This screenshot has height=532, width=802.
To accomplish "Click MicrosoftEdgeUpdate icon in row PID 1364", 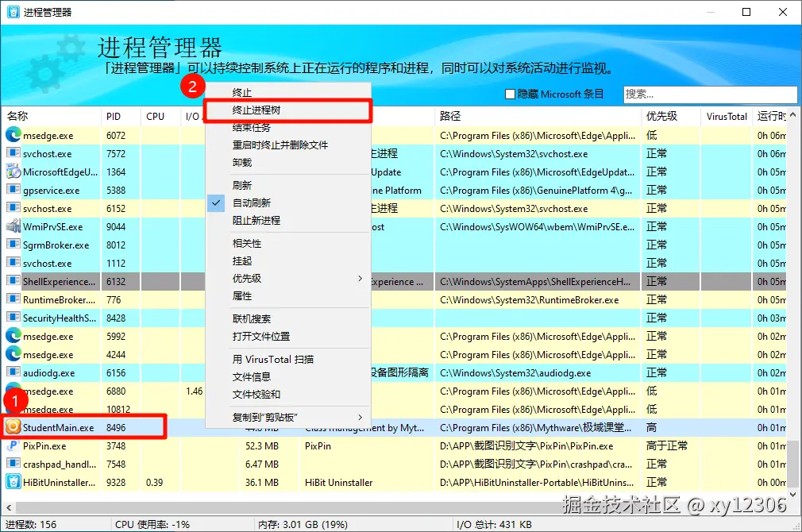I will tap(13, 172).
